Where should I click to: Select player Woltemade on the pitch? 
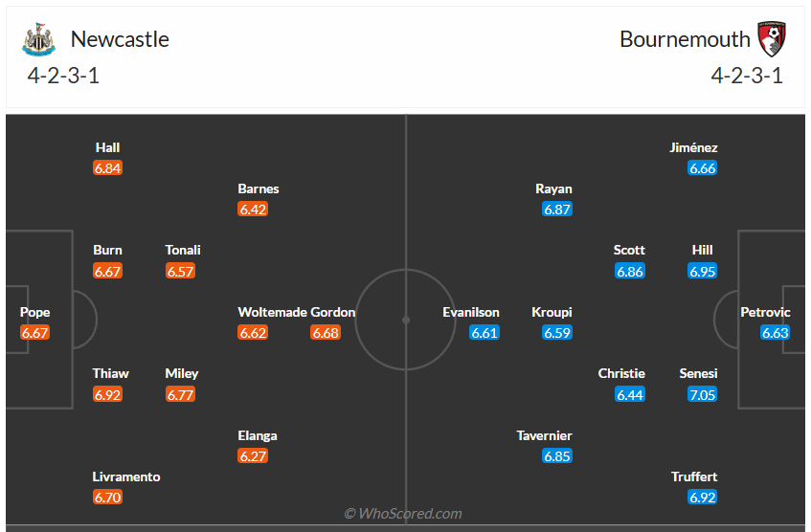pyautogui.click(x=272, y=312)
